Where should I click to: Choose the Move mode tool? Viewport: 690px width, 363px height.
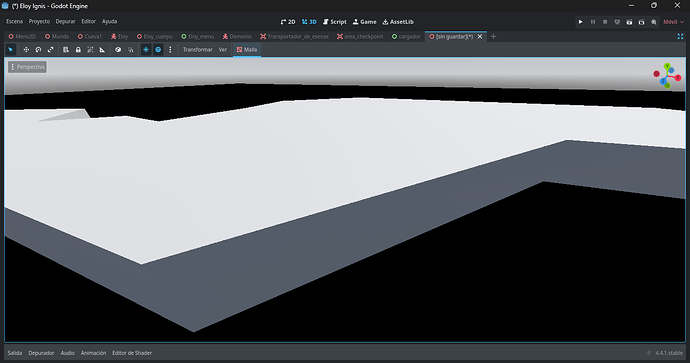click(x=26, y=50)
